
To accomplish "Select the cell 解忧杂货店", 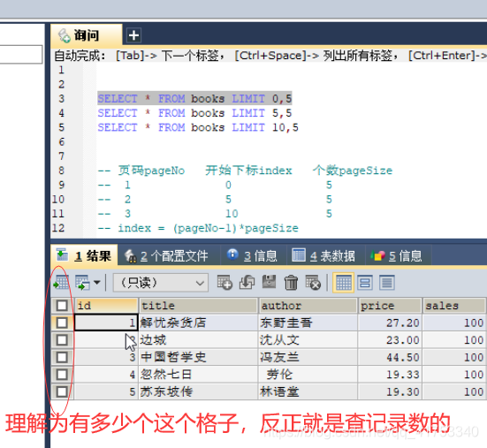I will pyautogui.click(x=199, y=323).
